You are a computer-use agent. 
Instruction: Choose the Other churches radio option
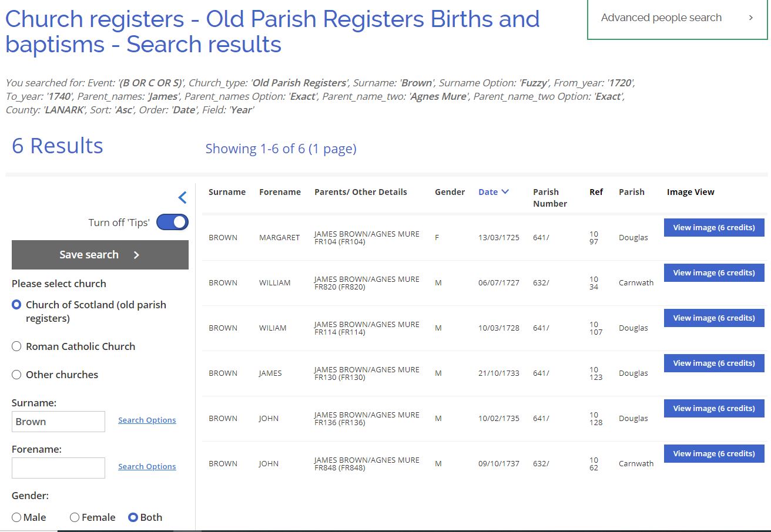pos(16,375)
